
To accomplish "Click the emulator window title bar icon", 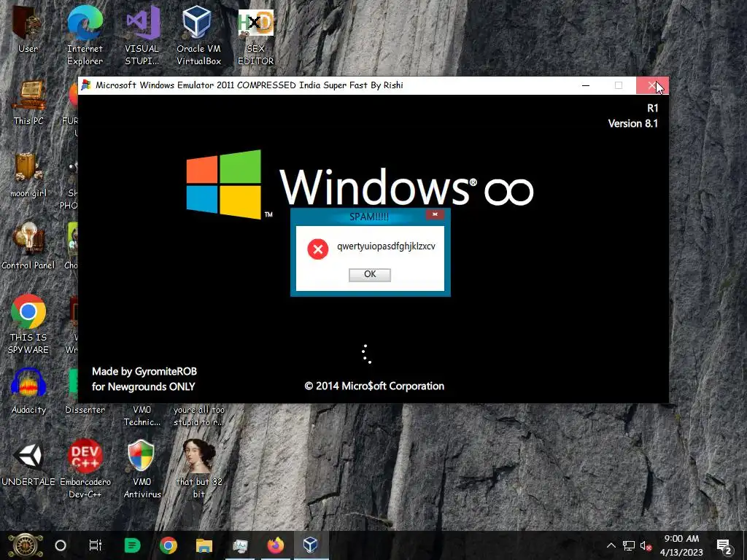I will point(86,85).
